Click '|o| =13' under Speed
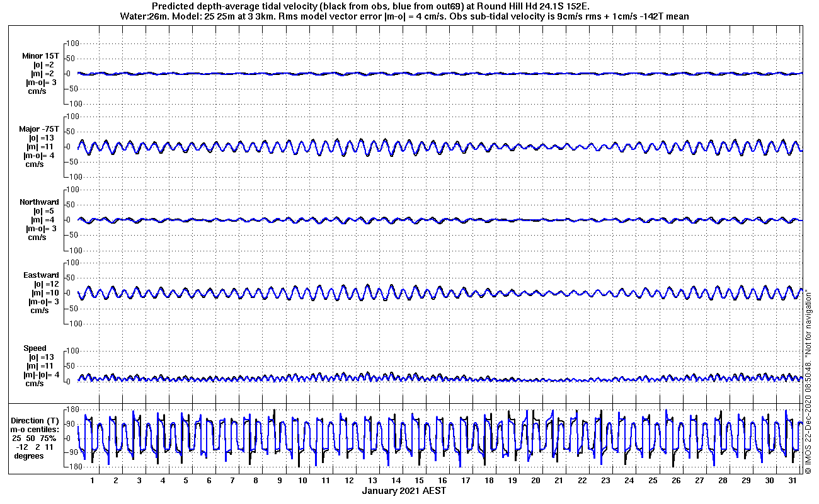This screenshot has height=504, width=819. (42, 357)
